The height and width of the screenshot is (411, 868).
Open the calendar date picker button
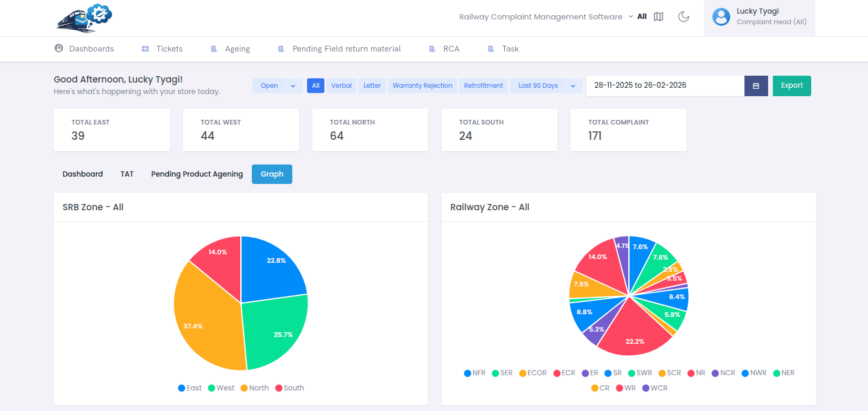point(755,86)
